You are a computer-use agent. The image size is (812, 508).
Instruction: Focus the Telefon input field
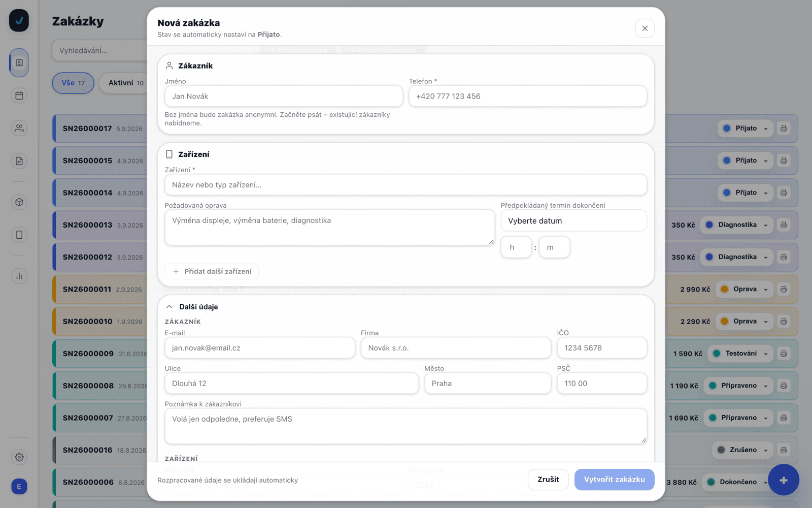[x=528, y=96]
